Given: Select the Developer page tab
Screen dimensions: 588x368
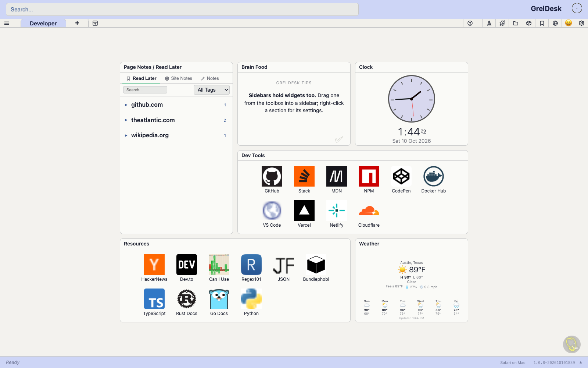Looking at the screenshot, I should 43,23.
